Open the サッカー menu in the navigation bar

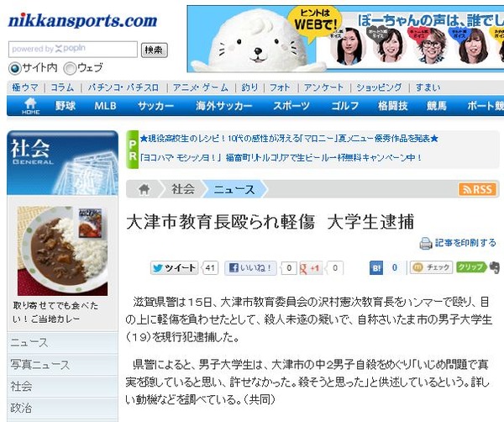point(155,106)
